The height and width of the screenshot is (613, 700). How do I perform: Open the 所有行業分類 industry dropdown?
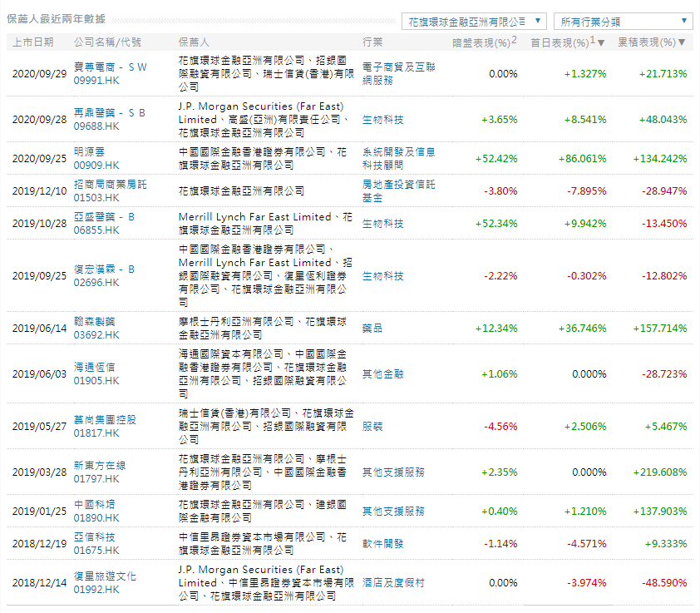(x=623, y=21)
